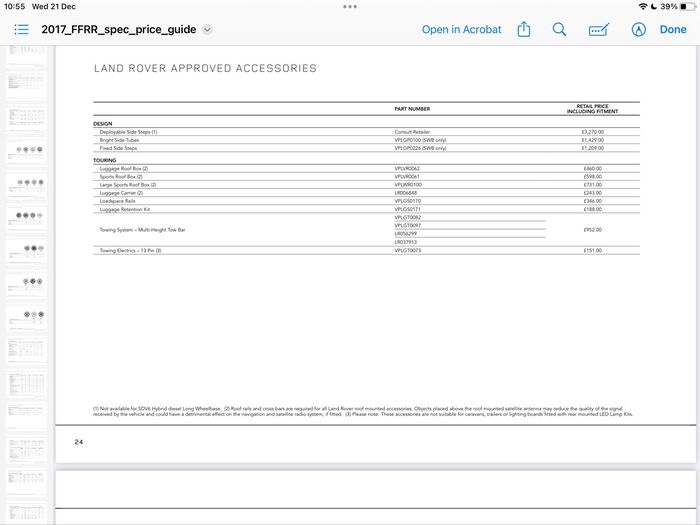Tap the multitasking three-dots at top

[350, 6]
